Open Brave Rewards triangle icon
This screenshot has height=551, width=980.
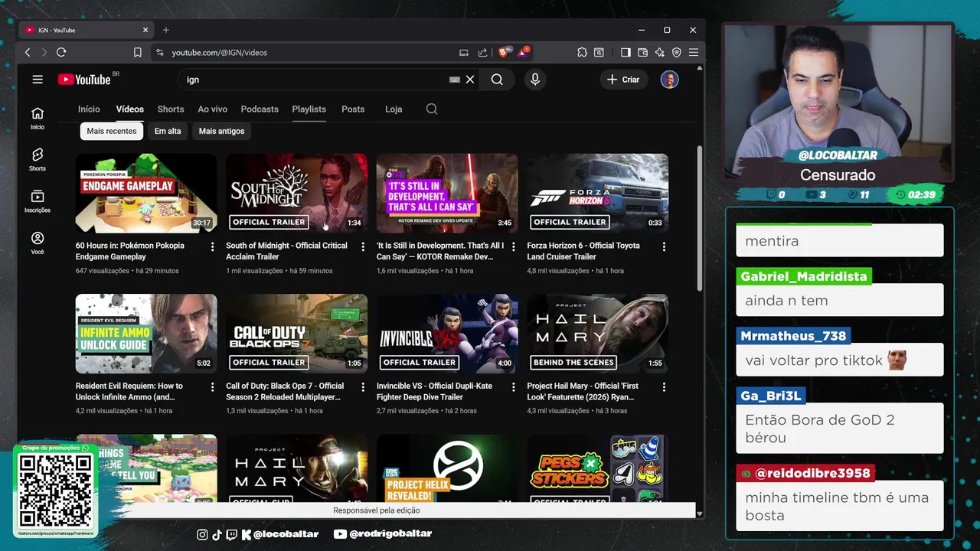[523, 52]
